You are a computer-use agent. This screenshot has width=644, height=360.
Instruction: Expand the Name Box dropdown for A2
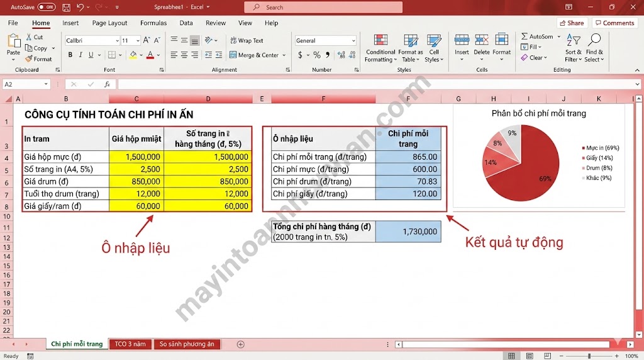pyautogui.click(x=47, y=84)
